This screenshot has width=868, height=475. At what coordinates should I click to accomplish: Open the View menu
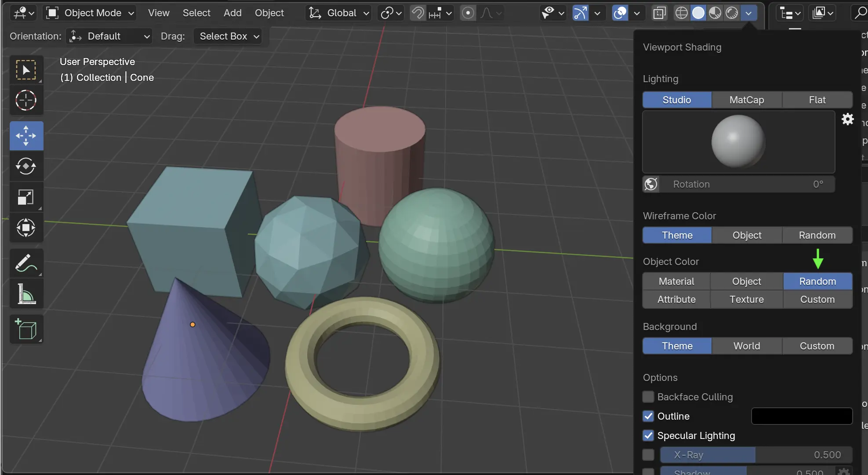159,13
